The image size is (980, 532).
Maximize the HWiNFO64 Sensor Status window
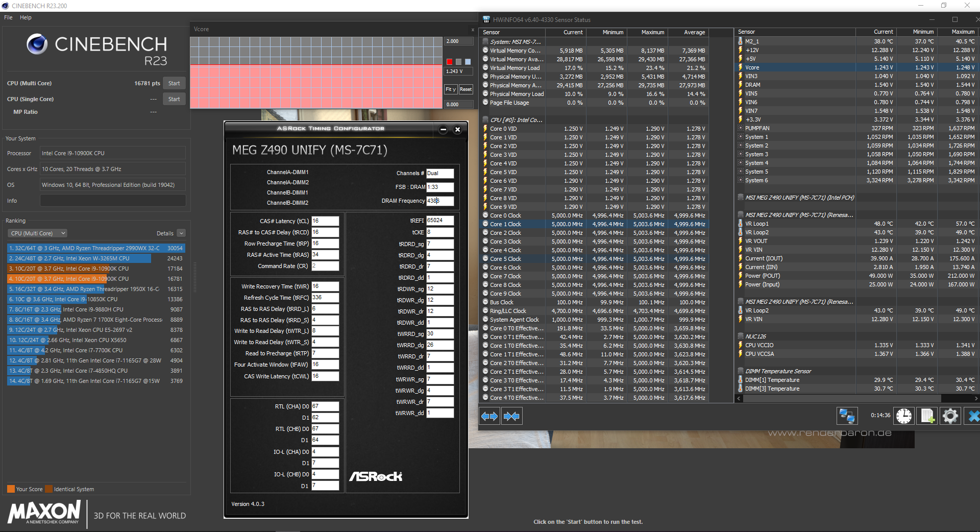pos(954,19)
